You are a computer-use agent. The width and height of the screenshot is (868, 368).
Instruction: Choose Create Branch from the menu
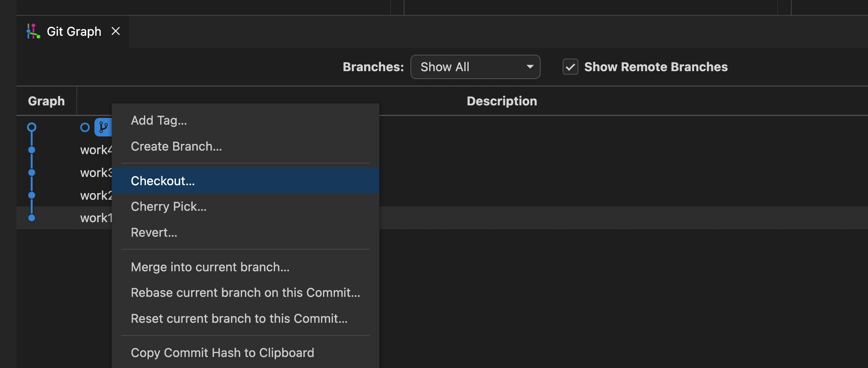(176, 146)
